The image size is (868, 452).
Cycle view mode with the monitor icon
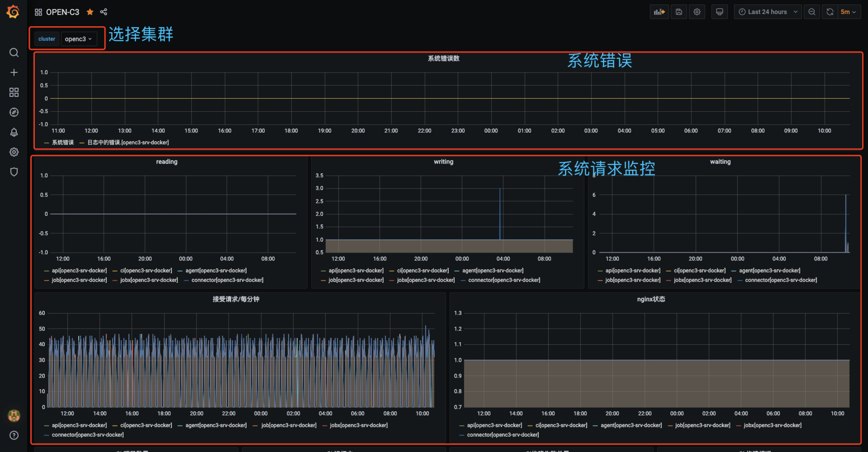719,12
